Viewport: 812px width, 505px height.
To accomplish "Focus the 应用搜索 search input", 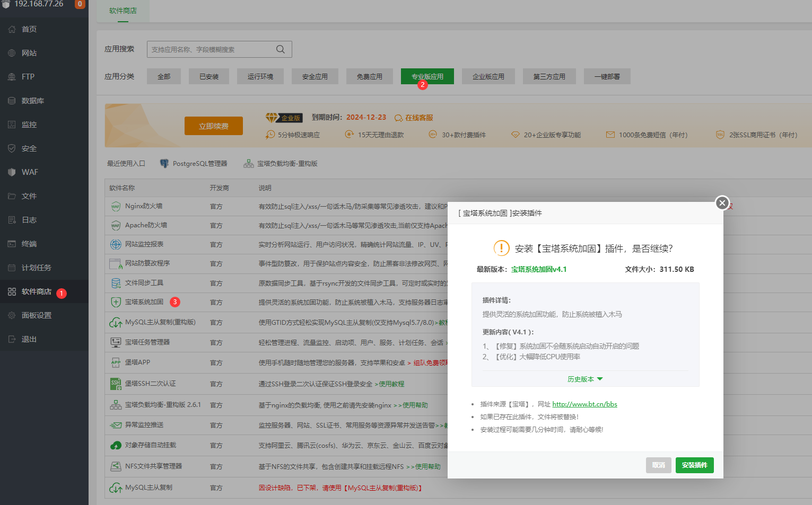I will [x=220, y=49].
